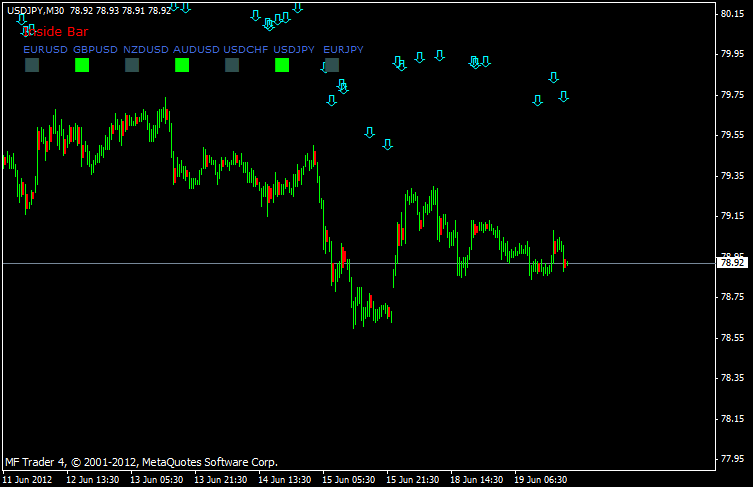This screenshot has height=487, width=753.
Task: Click the cyan arrow nearest the 79.55 price level
Action: 369,132
